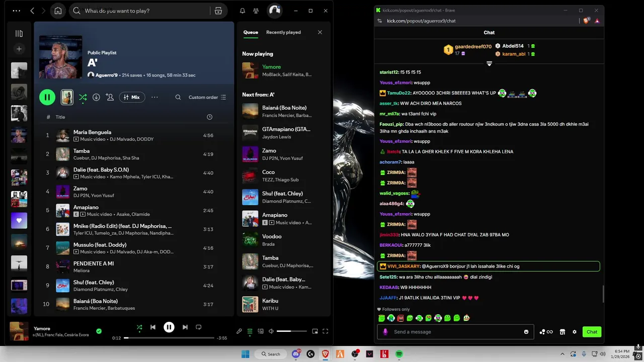Show hidden system tray icons chevron
Screen dimensions: 644x362
(562, 354)
